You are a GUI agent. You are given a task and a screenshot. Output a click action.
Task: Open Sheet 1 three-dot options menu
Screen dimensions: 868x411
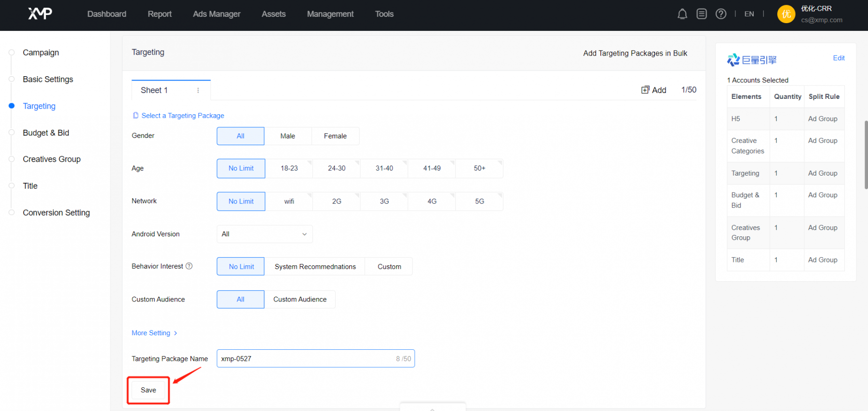point(198,90)
